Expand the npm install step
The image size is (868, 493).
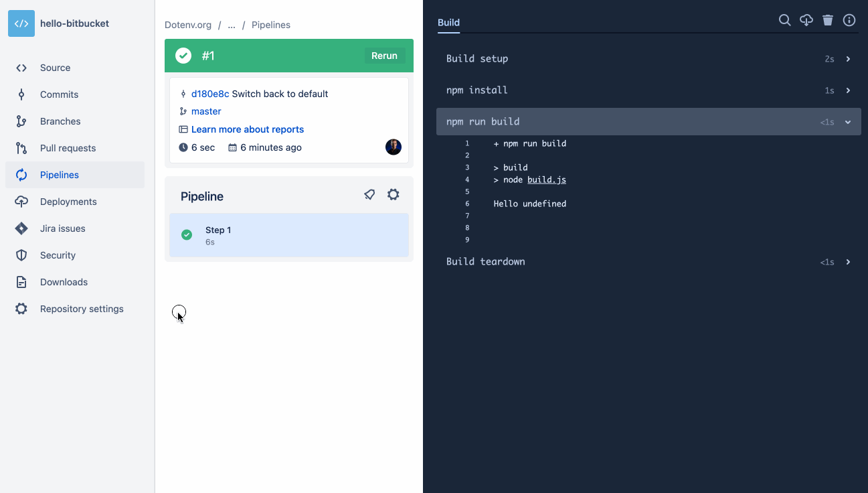tap(848, 90)
